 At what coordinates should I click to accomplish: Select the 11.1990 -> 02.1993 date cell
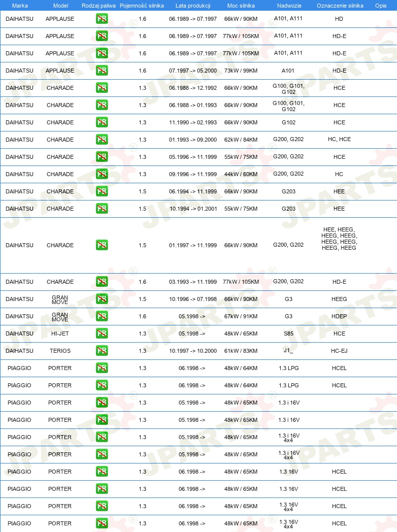(193, 122)
